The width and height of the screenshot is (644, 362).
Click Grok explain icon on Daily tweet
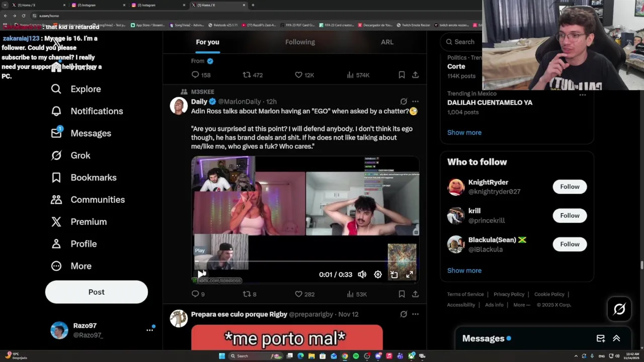pyautogui.click(x=404, y=101)
